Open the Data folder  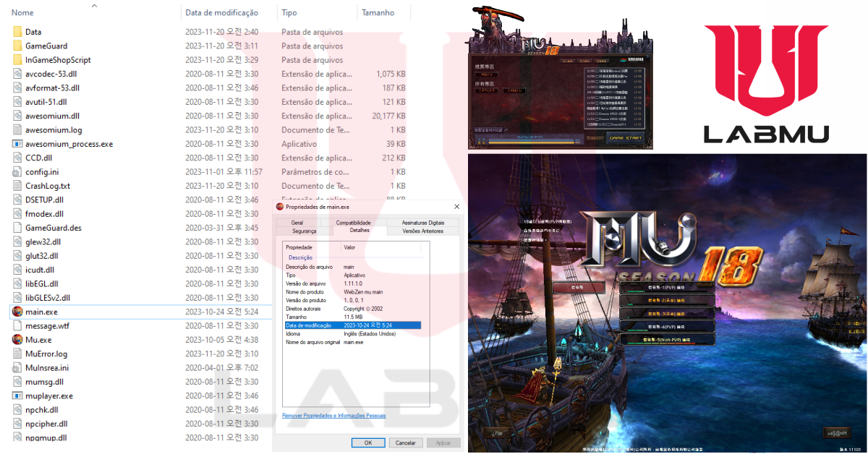(18, 31)
